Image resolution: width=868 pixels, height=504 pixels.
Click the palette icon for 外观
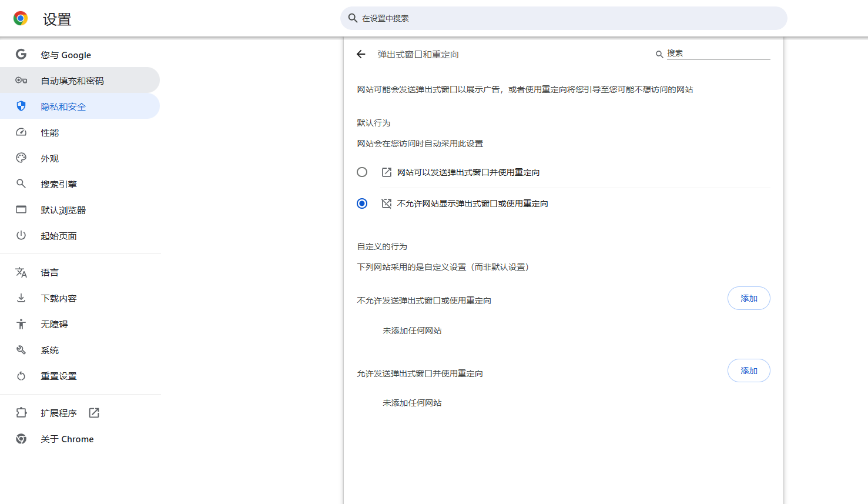tap(21, 158)
